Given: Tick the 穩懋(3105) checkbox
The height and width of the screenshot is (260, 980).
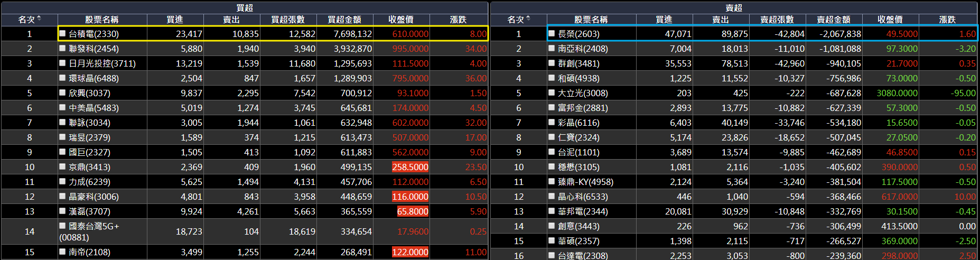Looking at the screenshot, I should [552, 166].
